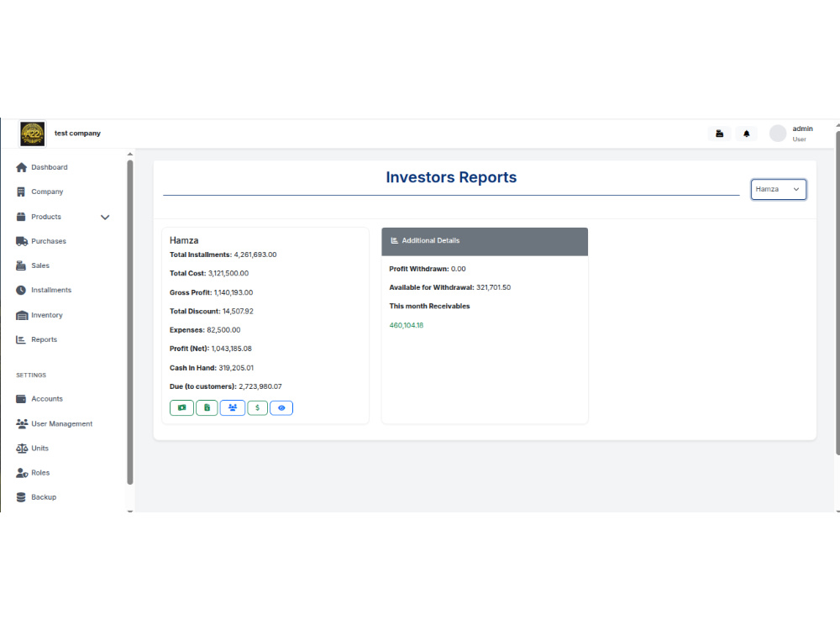
Task: Click the Total Installments value 4,261,693.00
Action: click(x=255, y=255)
